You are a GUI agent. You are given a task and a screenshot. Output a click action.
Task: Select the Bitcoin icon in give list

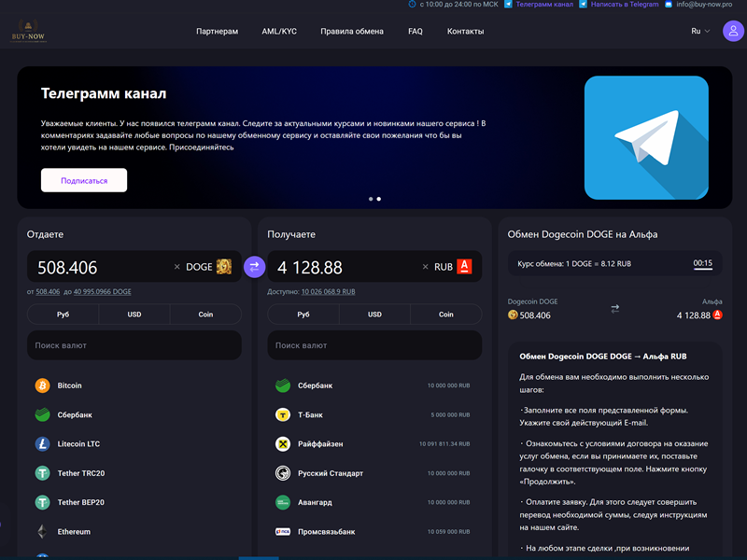click(42, 385)
